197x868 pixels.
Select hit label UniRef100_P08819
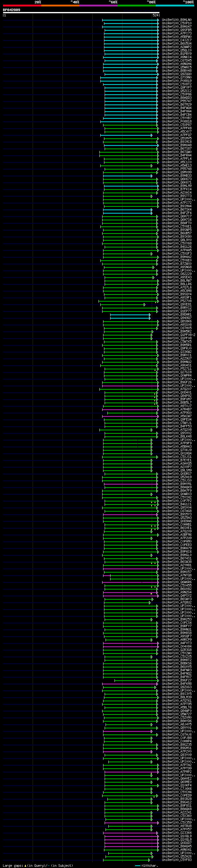click(x=177, y=81)
